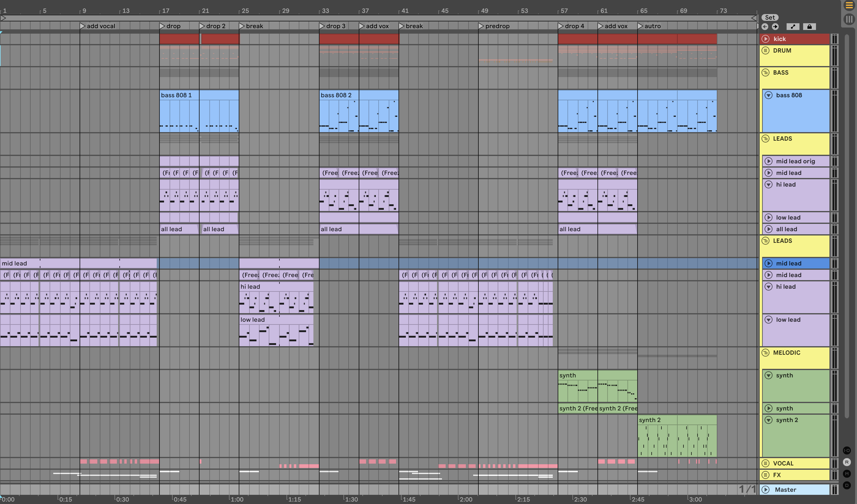Collapse the DRUM group track
Screen dimensions: 857x504
tap(765, 51)
